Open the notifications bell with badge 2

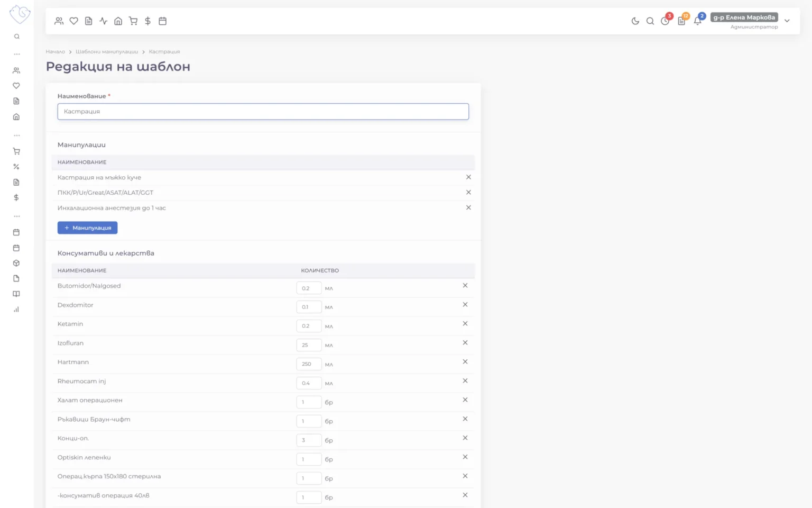tap(698, 21)
